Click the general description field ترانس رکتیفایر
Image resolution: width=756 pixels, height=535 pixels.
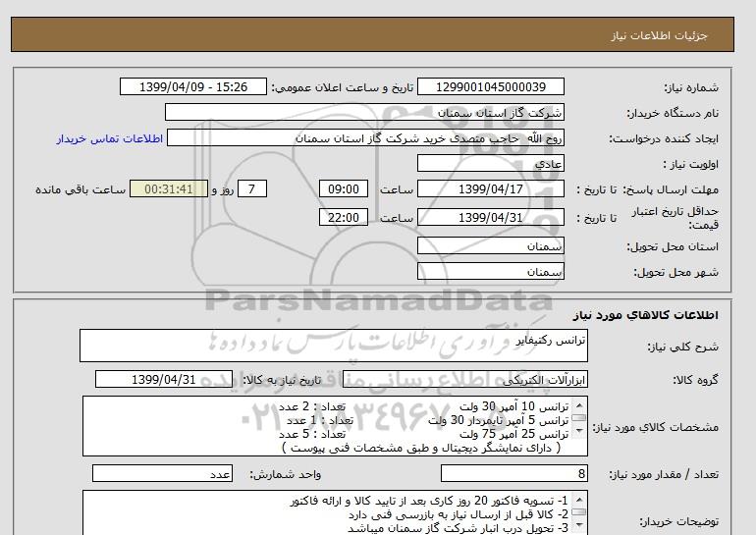coord(334,346)
